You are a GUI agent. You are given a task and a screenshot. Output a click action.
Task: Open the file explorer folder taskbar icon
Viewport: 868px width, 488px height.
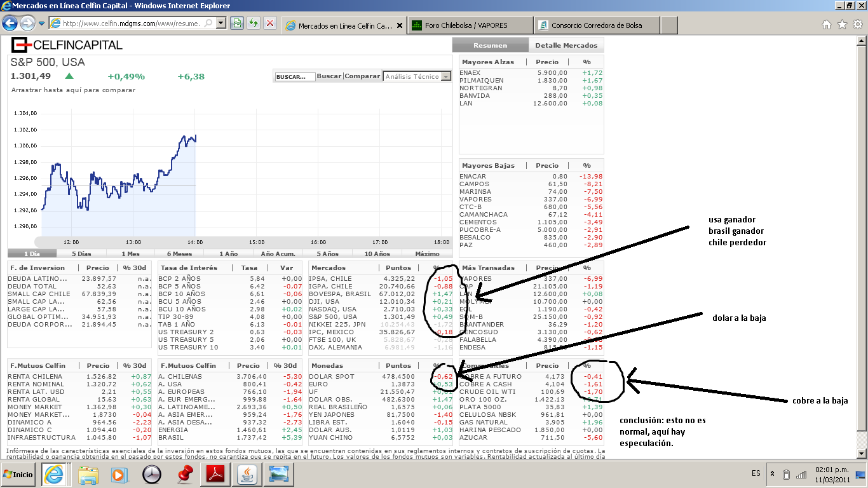coord(88,475)
